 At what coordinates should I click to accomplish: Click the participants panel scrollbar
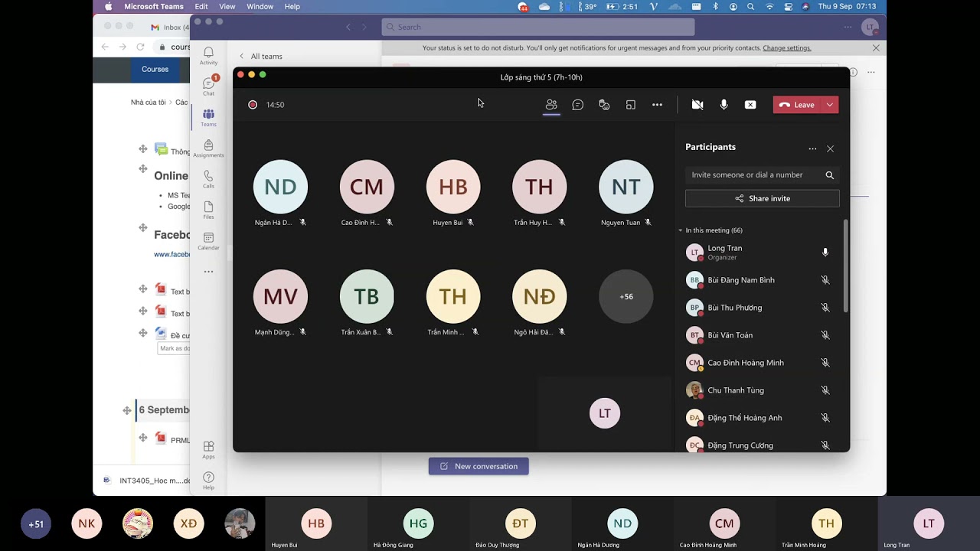[846, 266]
